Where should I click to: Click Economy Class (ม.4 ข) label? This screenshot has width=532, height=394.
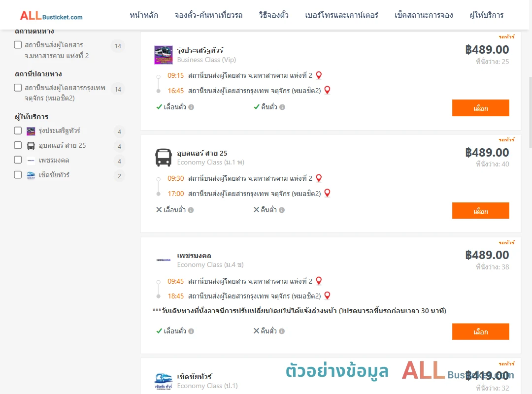tap(210, 264)
